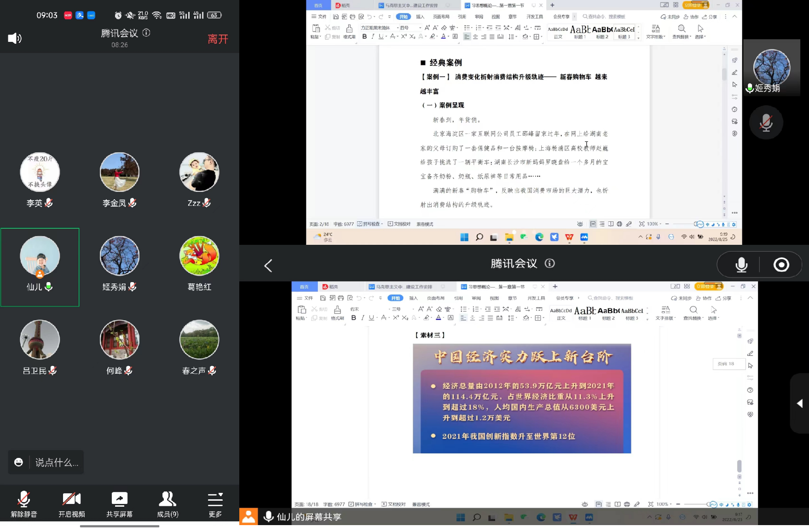Viewport: 809px width, 532px height.
Task: Tap the back arrow in the 腾讯会议 bar
Action: 268,265
